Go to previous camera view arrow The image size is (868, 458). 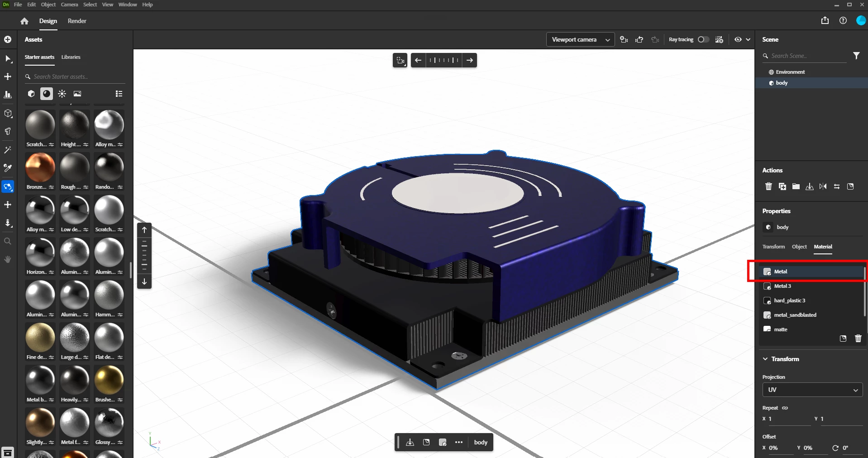[418, 60]
